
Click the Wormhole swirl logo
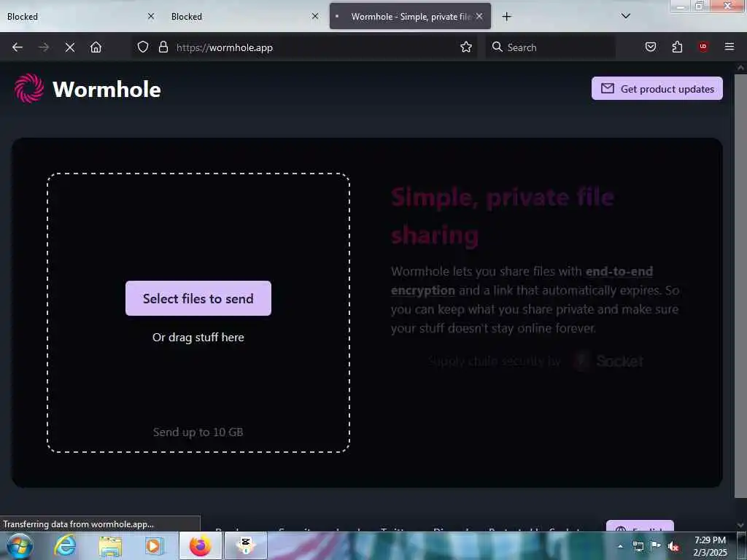[x=29, y=88]
